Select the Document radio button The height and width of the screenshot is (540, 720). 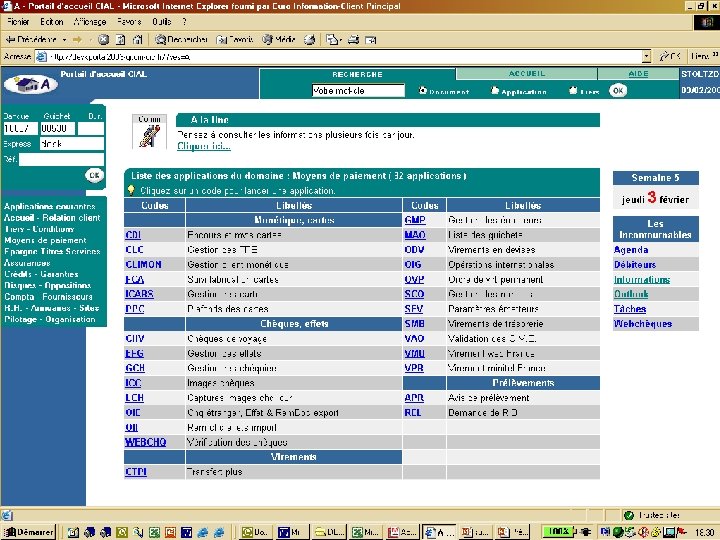click(423, 91)
